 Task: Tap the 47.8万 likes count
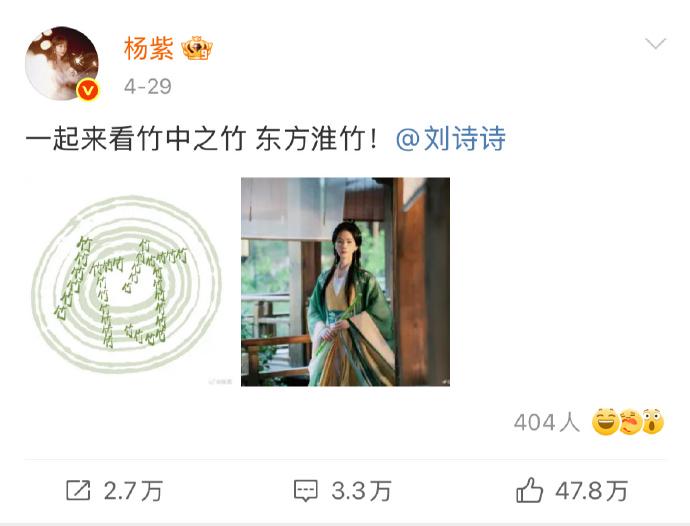click(x=591, y=491)
